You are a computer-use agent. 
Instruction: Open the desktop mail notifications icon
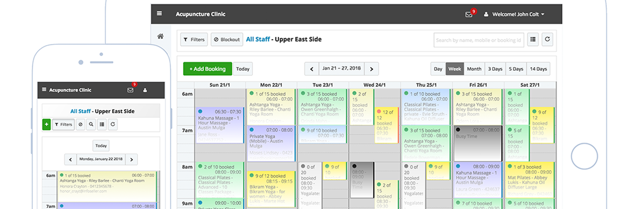pos(469,14)
